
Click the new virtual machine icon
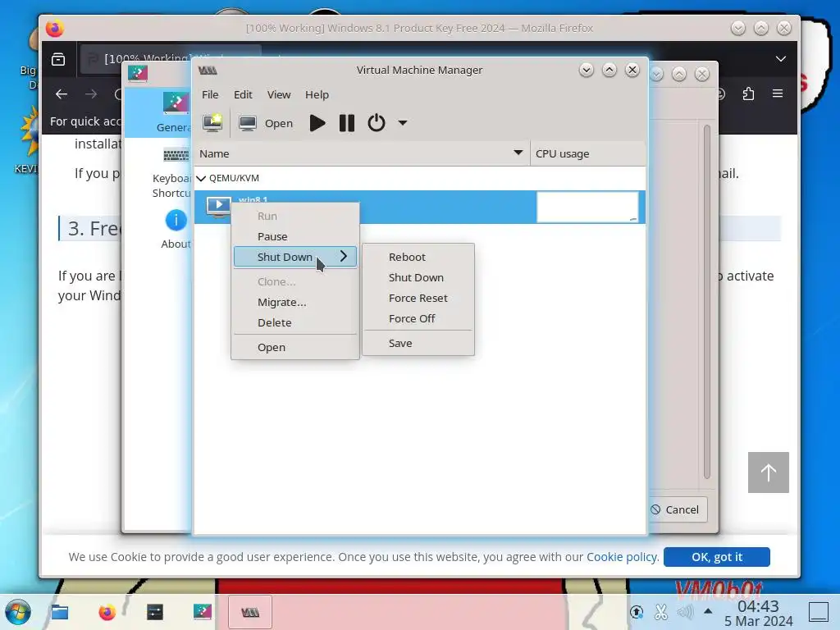click(212, 123)
